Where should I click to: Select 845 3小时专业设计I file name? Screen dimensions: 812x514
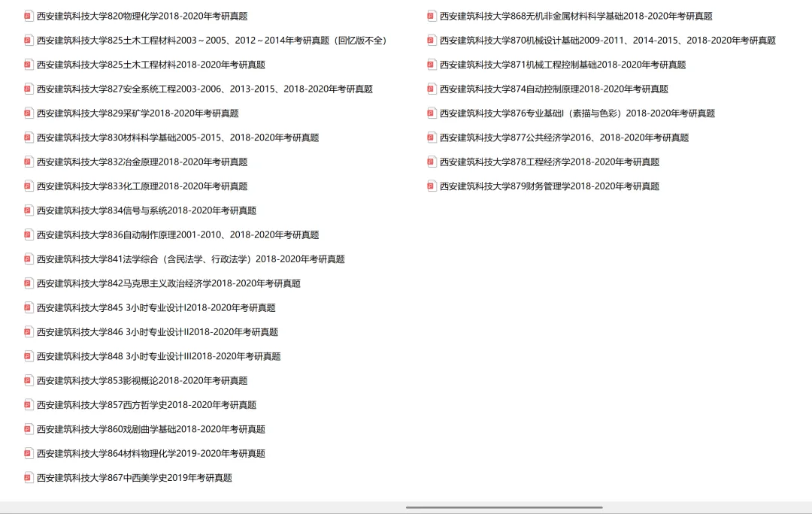(156, 309)
